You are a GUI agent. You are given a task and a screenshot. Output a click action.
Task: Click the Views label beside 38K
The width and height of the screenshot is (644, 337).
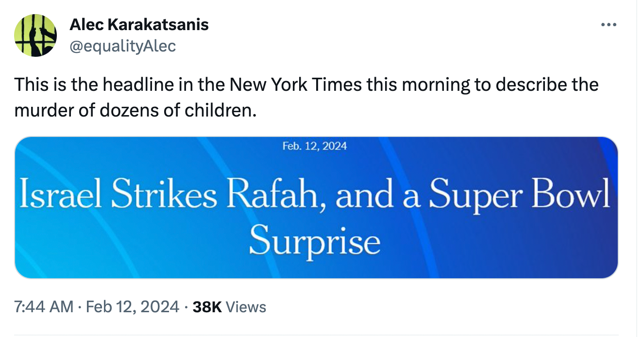(x=246, y=306)
